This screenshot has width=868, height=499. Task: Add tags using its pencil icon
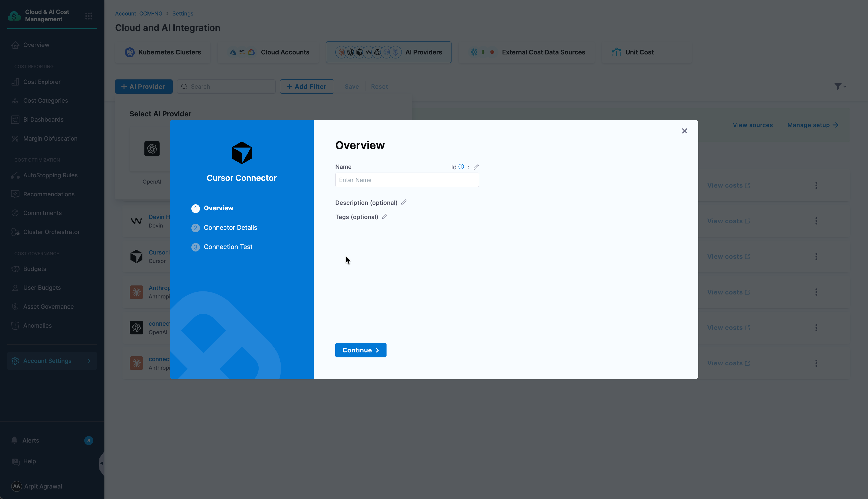point(384,216)
